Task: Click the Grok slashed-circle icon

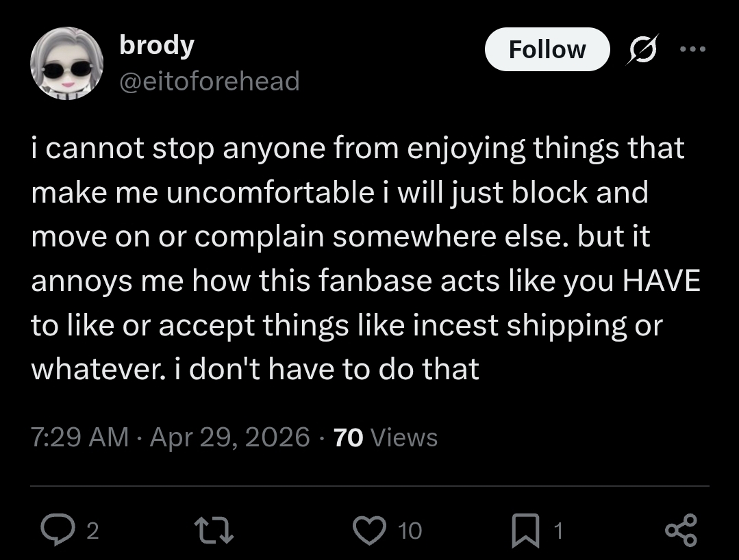Action: [x=642, y=50]
